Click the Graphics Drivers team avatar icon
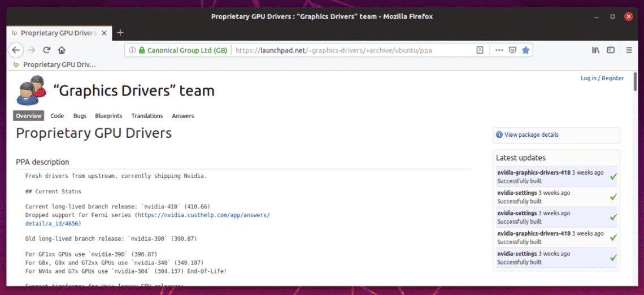 click(31, 90)
